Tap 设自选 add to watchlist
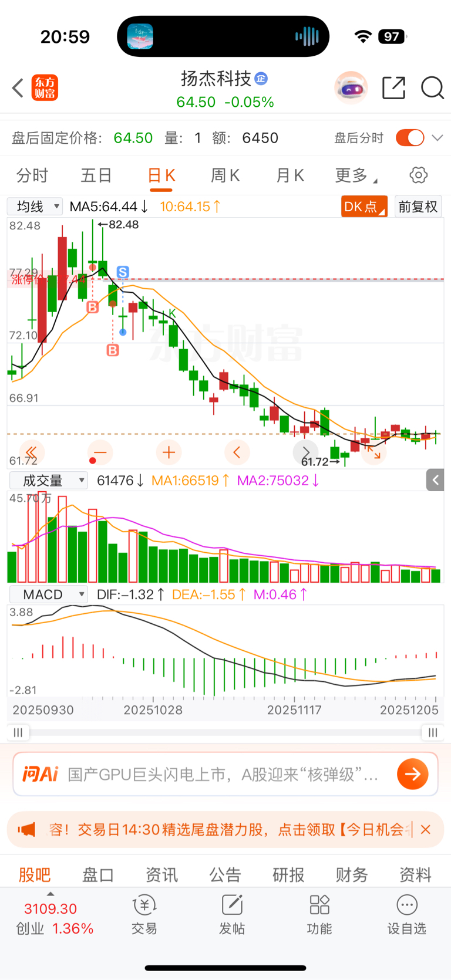The image size is (451, 980). (407, 915)
